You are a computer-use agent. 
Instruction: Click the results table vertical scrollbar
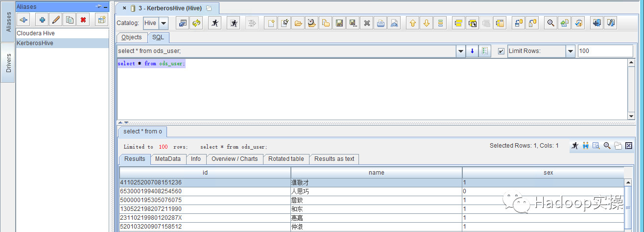(628, 206)
